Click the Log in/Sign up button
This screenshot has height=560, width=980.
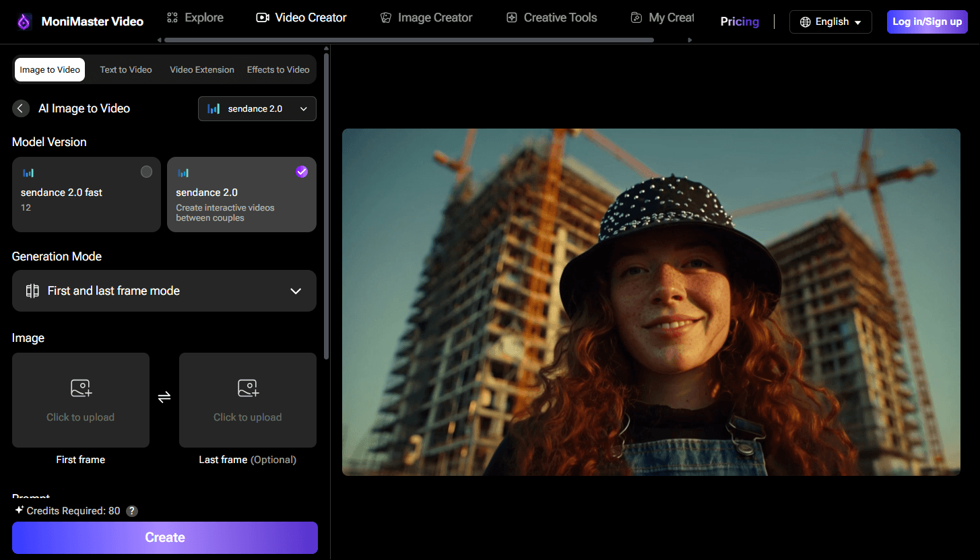tap(927, 22)
